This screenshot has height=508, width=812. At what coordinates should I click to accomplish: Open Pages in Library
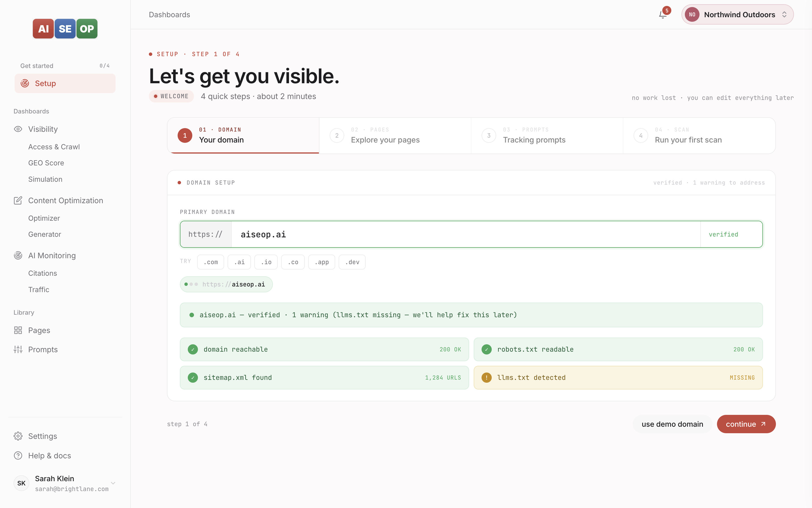(39, 330)
